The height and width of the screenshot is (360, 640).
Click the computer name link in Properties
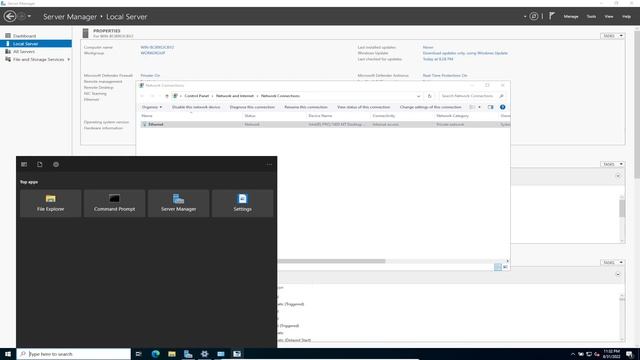pos(157,47)
